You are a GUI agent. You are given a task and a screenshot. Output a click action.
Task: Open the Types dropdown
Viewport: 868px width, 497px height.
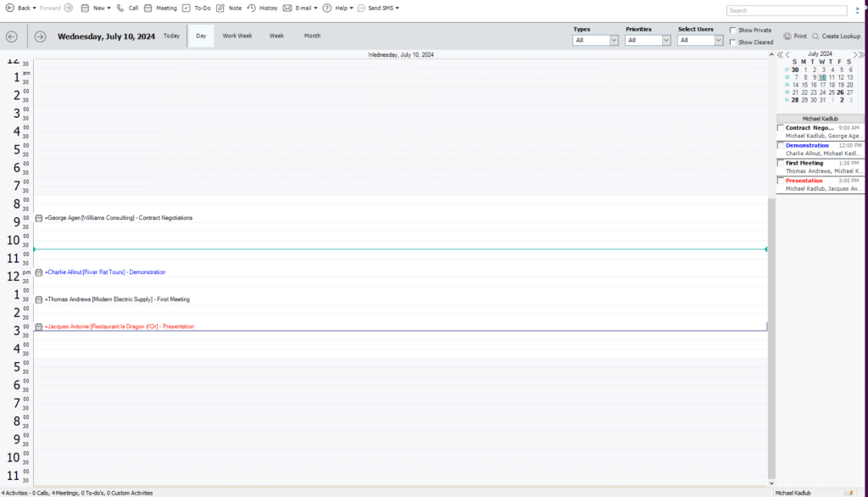point(614,41)
